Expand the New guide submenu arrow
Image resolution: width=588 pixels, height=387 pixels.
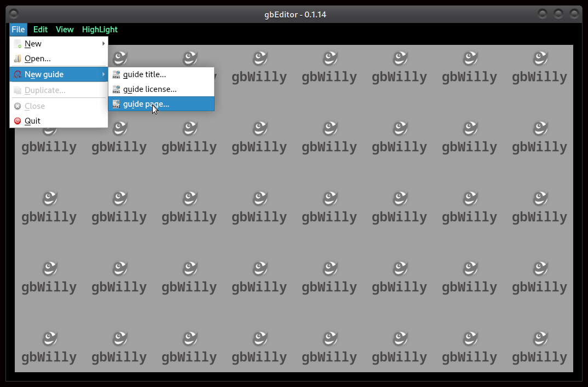(103, 74)
